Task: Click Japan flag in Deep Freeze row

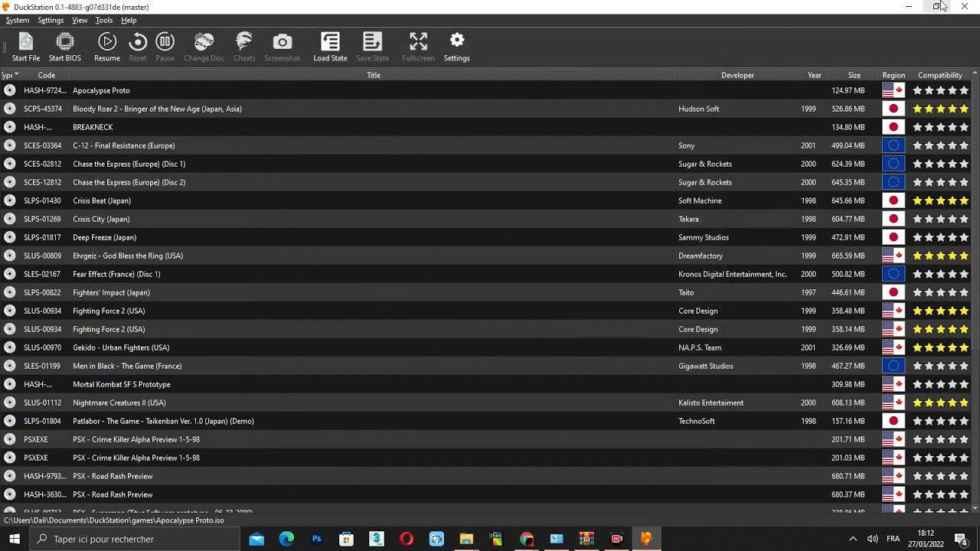Action: [x=893, y=237]
